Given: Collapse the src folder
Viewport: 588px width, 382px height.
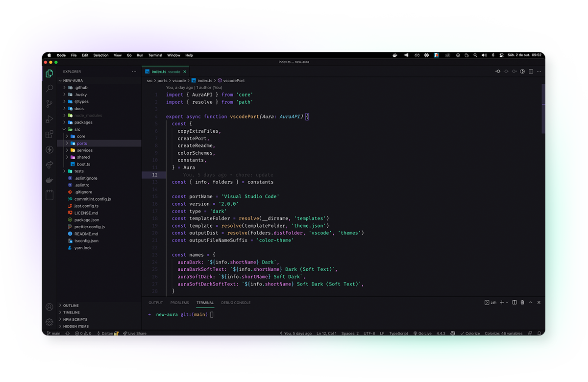Looking at the screenshot, I should [77, 129].
